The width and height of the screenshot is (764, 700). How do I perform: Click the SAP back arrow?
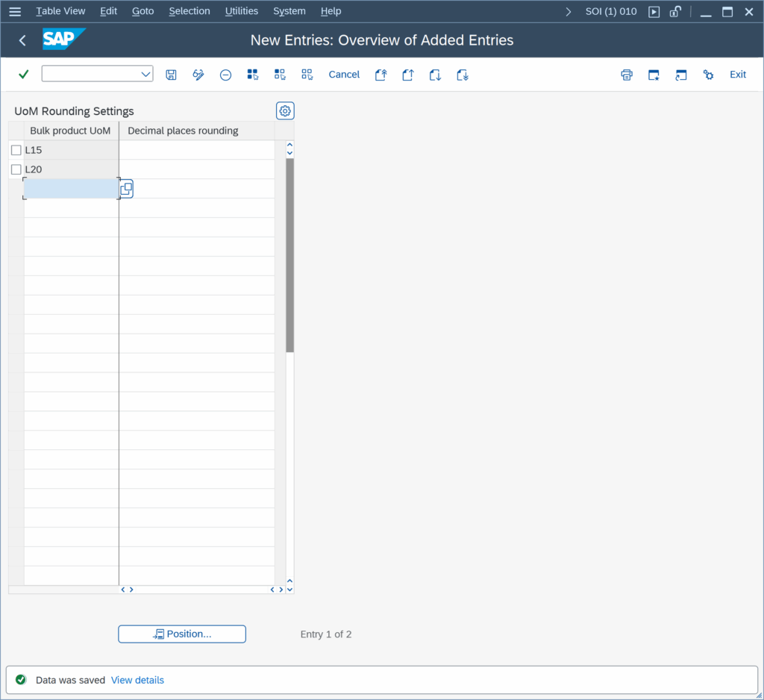tap(22, 40)
